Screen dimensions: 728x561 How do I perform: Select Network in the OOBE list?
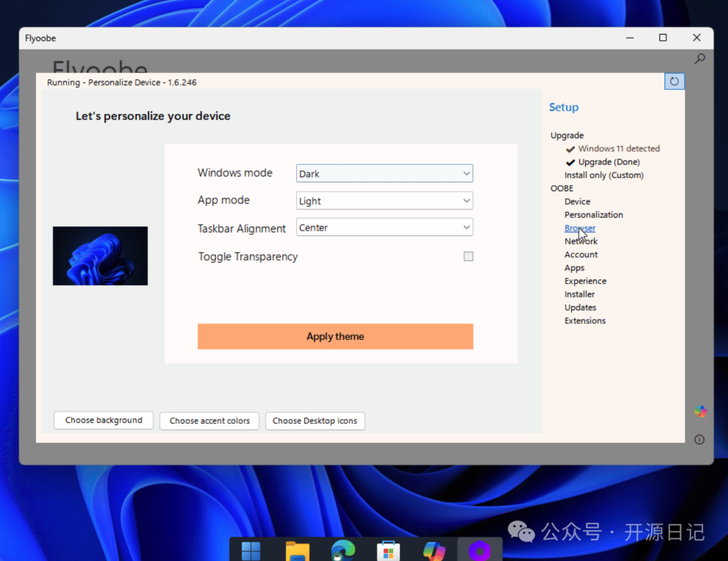581,241
